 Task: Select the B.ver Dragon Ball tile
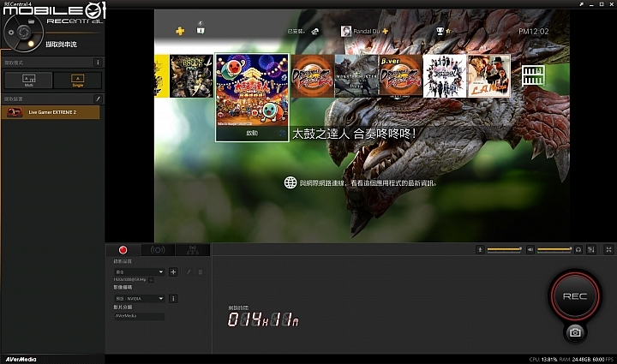click(x=400, y=76)
